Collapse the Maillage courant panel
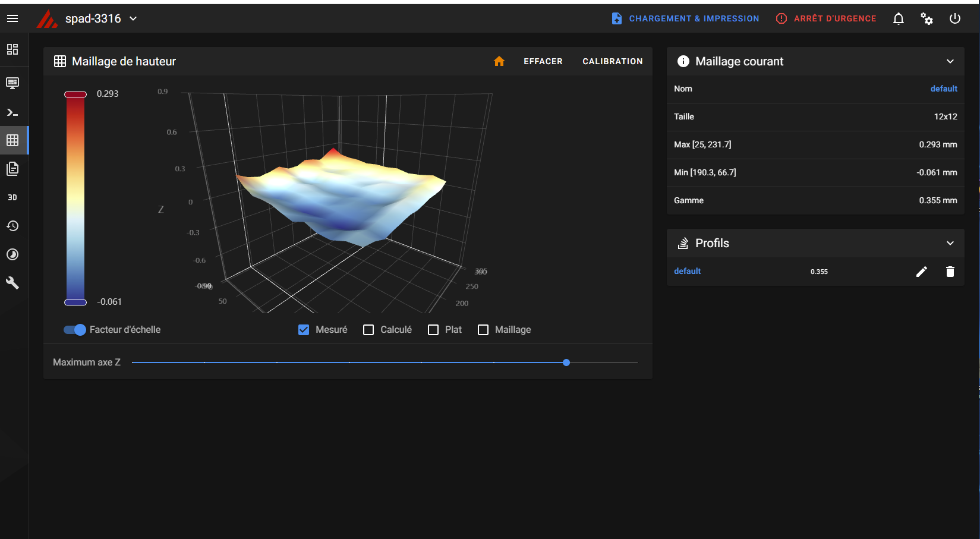 click(950, 61)
